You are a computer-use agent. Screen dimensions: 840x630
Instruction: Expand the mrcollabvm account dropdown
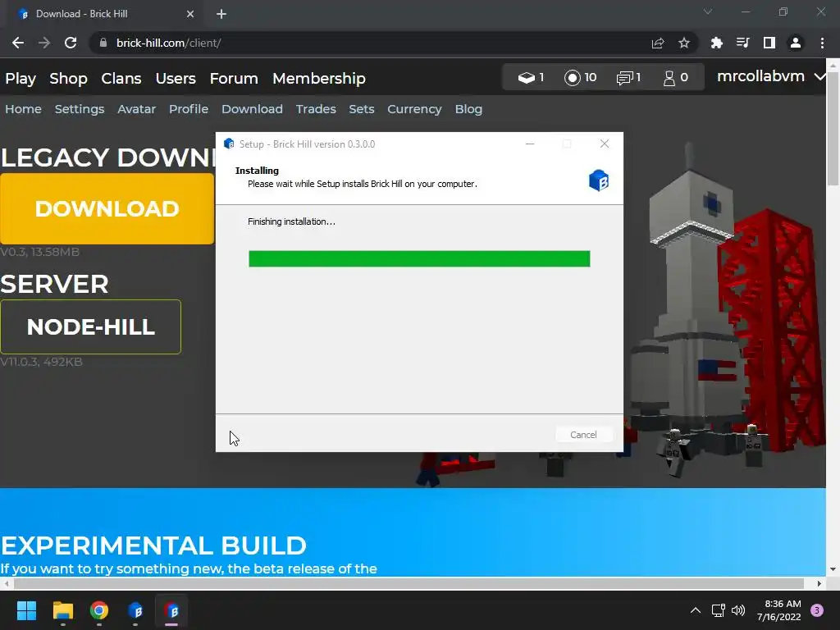coord(819,76)
